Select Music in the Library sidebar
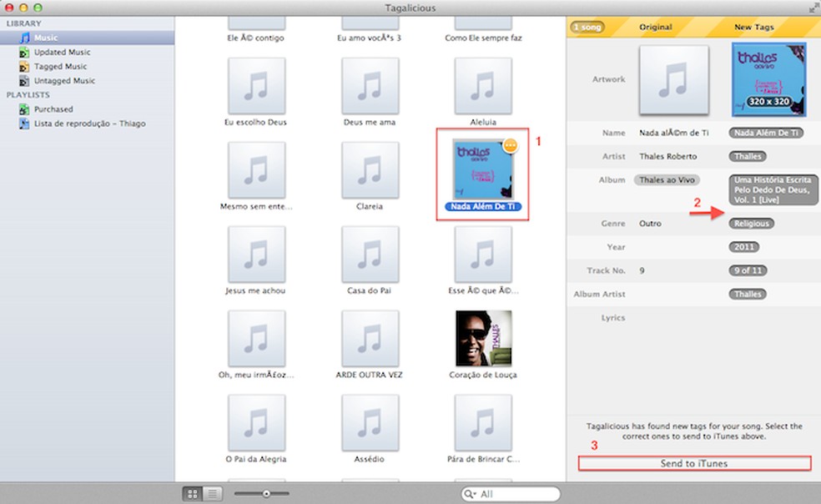 point(87,38)
